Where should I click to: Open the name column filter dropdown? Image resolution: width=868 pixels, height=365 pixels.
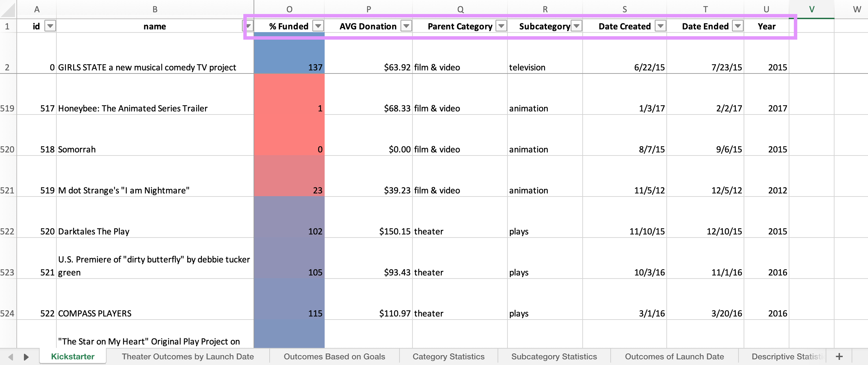248,26
